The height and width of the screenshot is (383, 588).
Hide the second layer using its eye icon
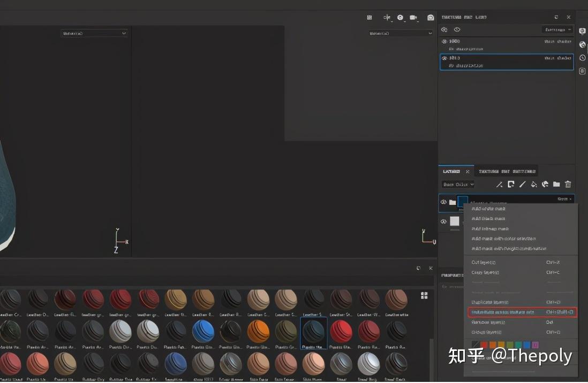(443, 221)
